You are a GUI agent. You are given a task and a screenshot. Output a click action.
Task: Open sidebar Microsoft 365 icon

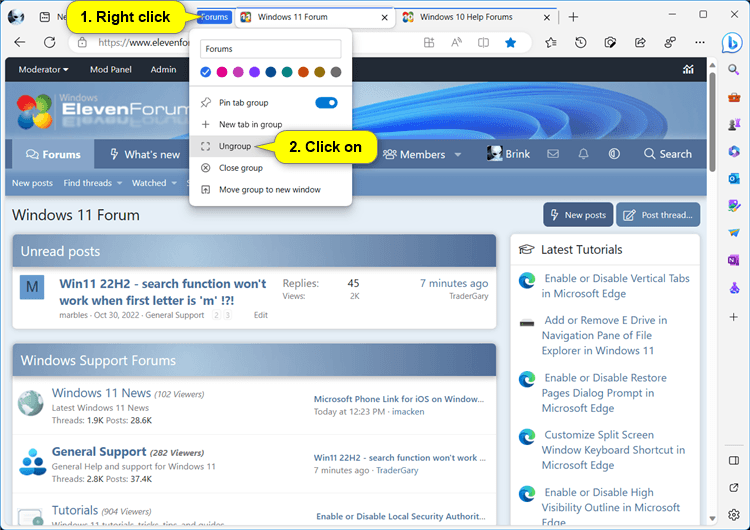click(734, 152)
